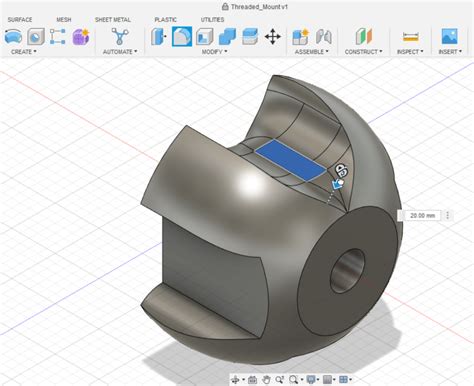Select the Pan hand tool
The image size is (474, 386).
(266, 379)
